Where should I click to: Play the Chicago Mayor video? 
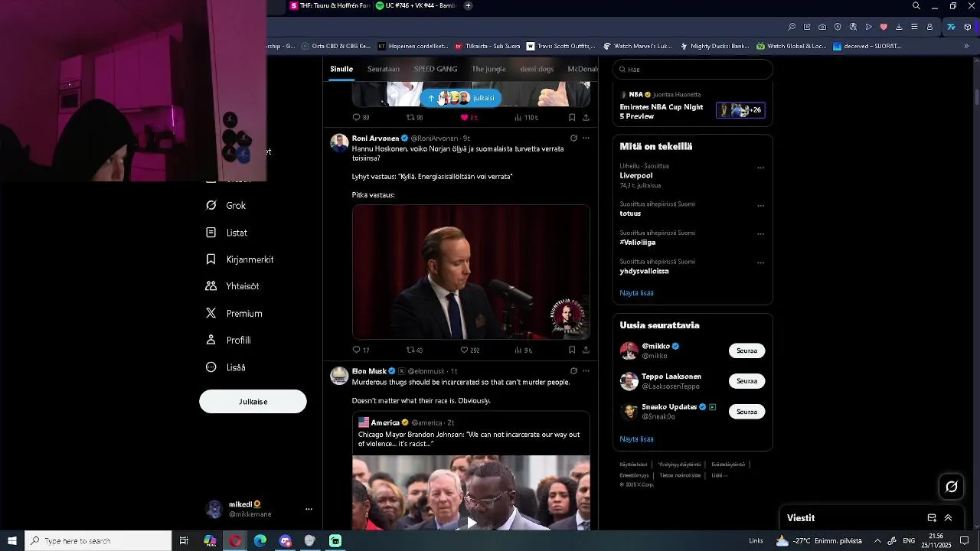472,523
